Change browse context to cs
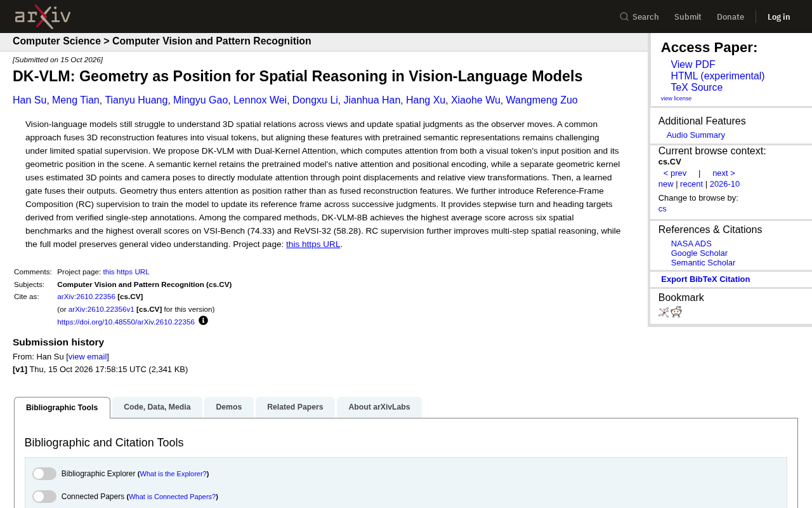 click(662, 209)
